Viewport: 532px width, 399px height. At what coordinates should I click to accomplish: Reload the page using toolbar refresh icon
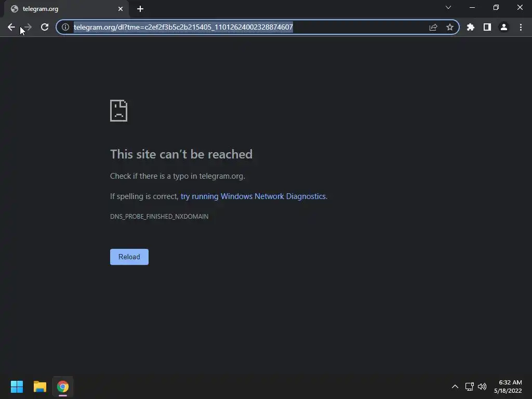point(45,27)
